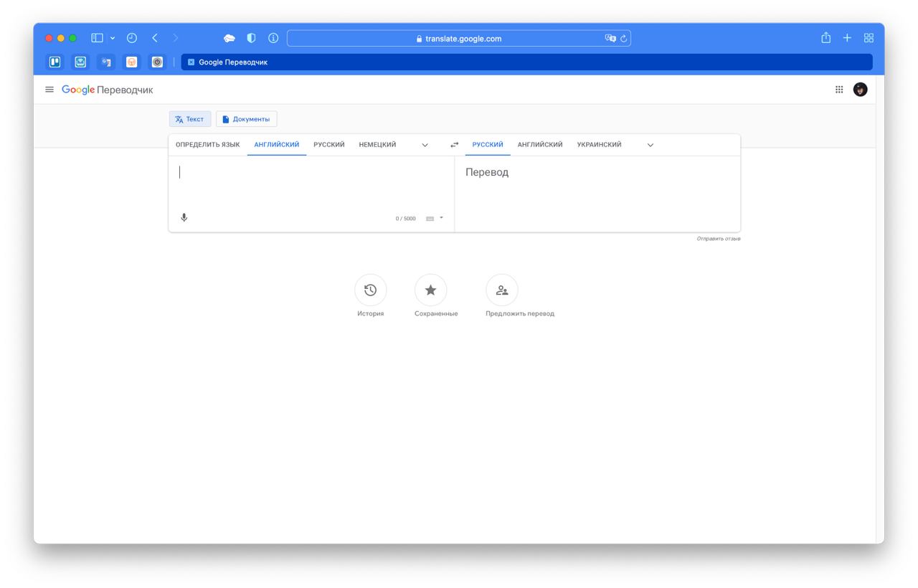Reload the page
Viewport: 918px width, 588px height.
(624, 39)
